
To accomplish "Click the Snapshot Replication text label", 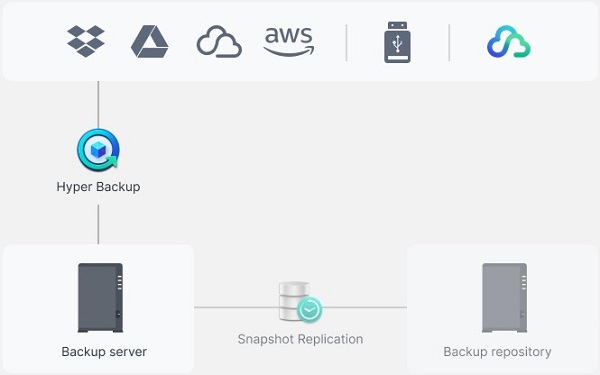I will [300, 339].
